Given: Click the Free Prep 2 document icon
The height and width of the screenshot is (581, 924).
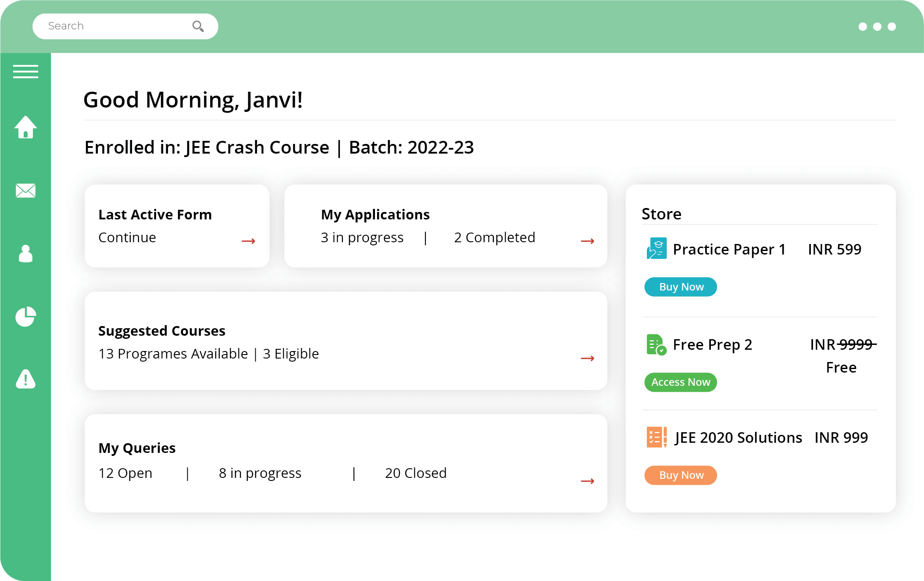Looking at the screenshot, I should 656,344.
